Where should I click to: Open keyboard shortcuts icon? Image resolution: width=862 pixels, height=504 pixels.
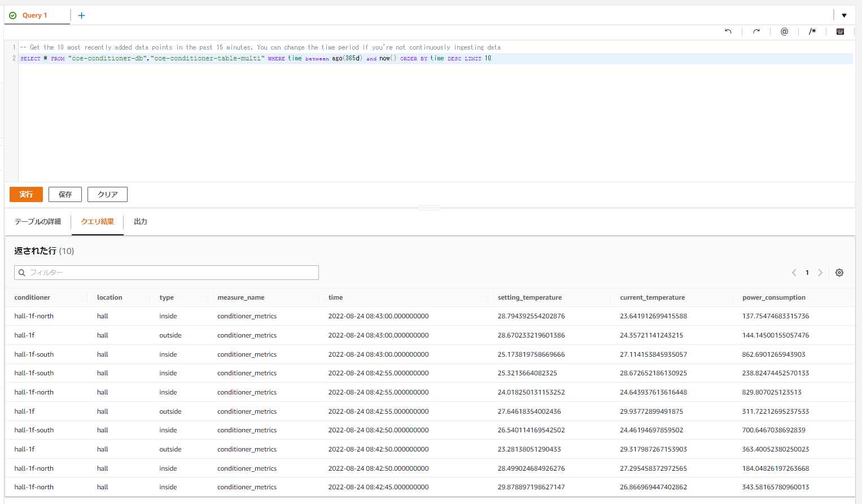(840, 32)
